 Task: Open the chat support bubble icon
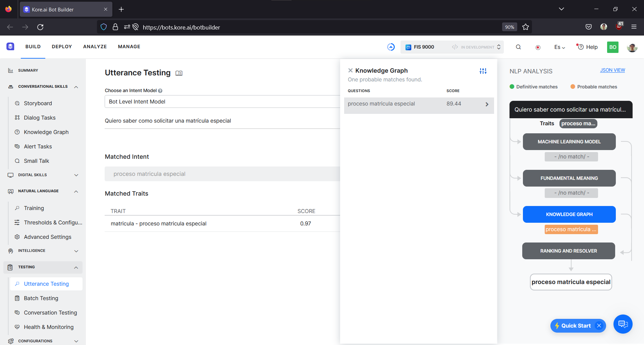point(623,324)
